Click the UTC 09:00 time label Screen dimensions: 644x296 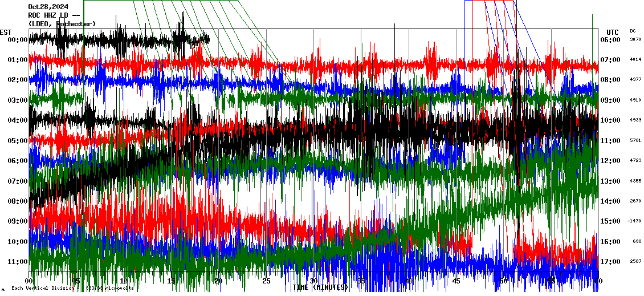[610, 100]
